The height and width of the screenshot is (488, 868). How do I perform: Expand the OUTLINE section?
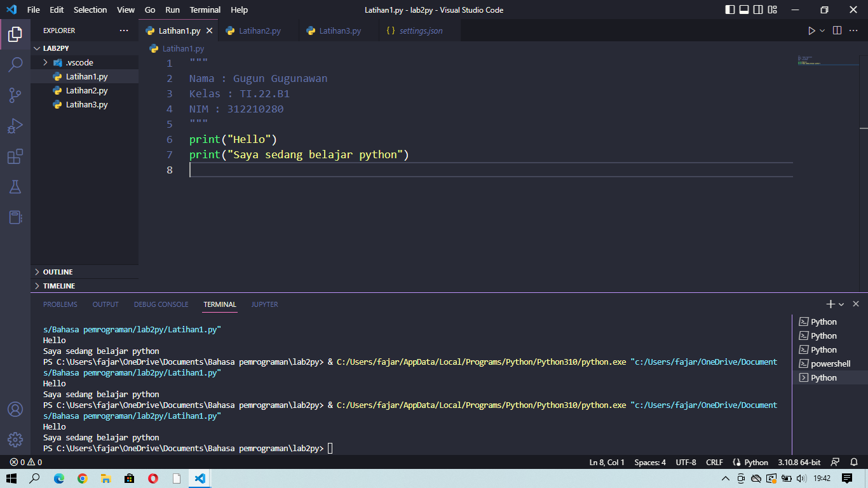click(57, 271)
